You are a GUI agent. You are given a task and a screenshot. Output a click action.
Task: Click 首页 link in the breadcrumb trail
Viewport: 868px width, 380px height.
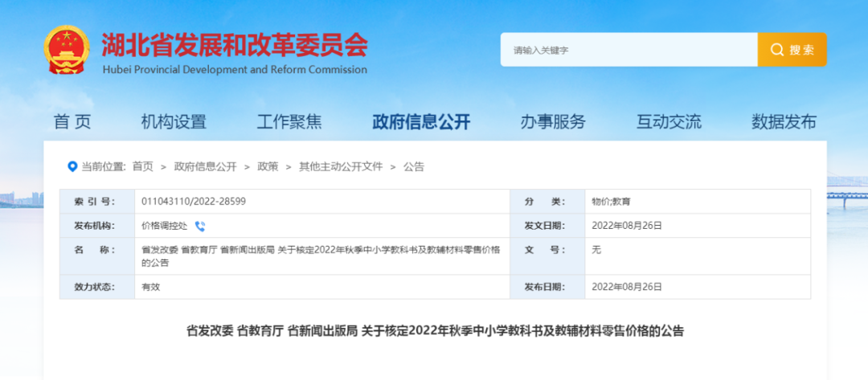pyautogui.click(x=142, y=166)
